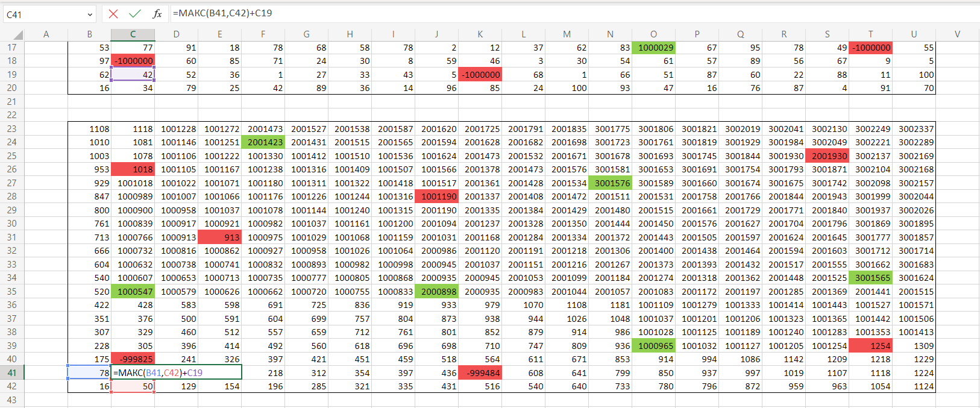This screenshot has height=408, width=980.
Task: Select red cell with value 2001930
Action: [x=827, y=156]
